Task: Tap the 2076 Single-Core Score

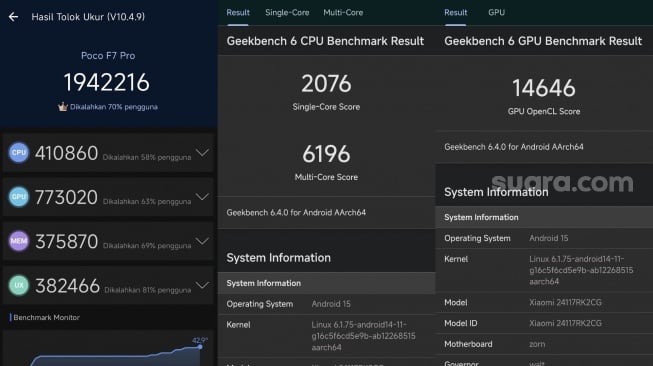Action: point(326,84)
